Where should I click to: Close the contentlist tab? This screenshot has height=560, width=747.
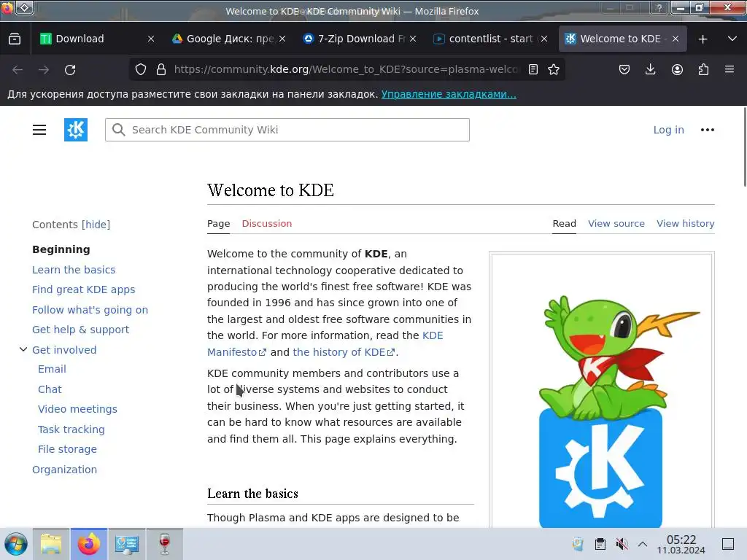tap(544, 39)
